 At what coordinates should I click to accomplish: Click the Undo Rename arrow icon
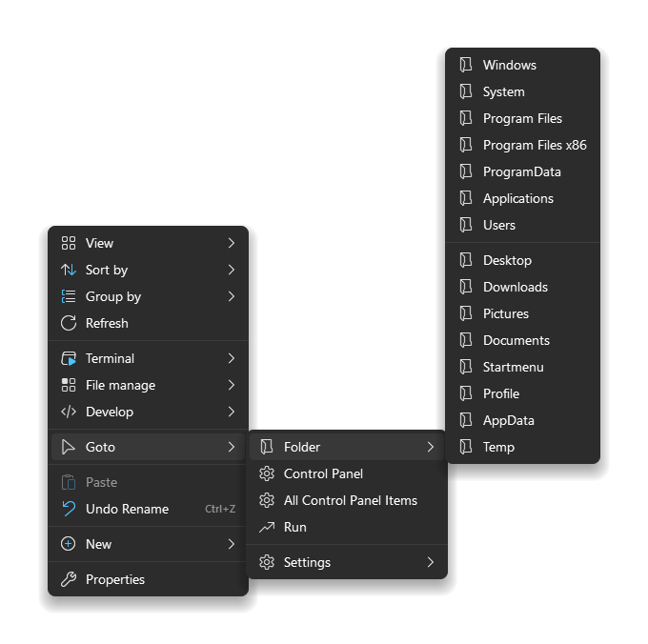(x=69, y=509)
